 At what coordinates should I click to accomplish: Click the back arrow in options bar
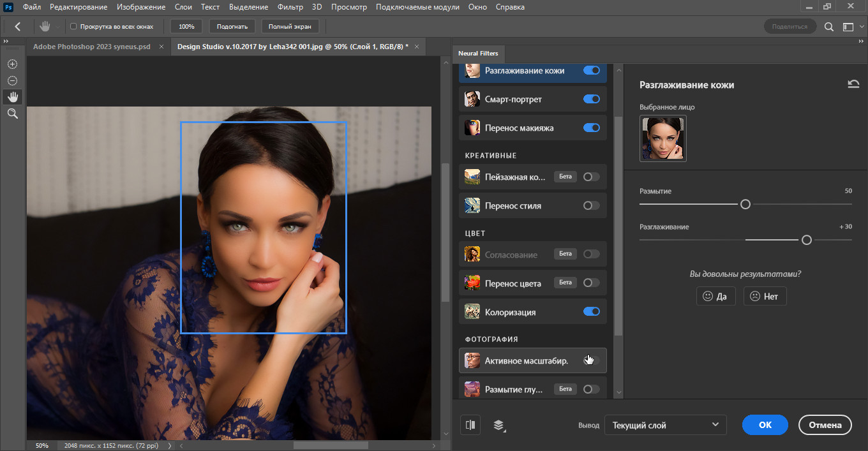[x=17, y=27]
